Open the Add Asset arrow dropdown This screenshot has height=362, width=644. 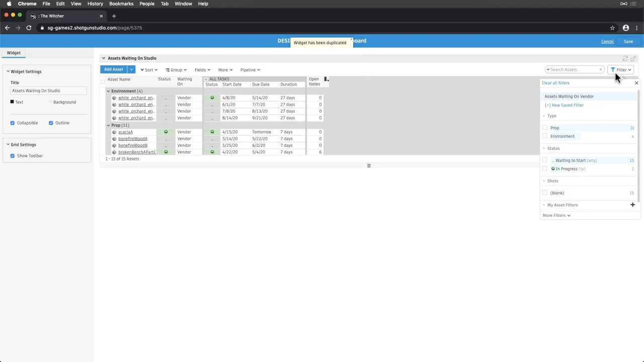[131, 69]
